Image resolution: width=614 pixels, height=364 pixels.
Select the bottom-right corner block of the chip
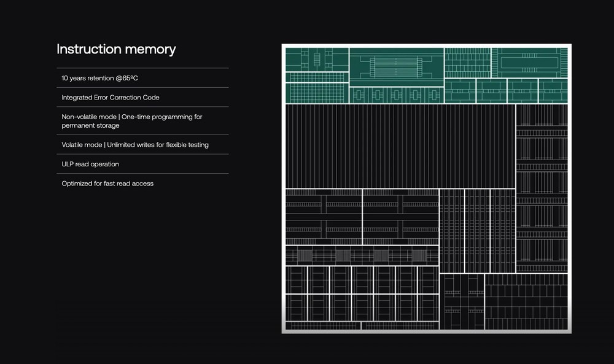526,301
